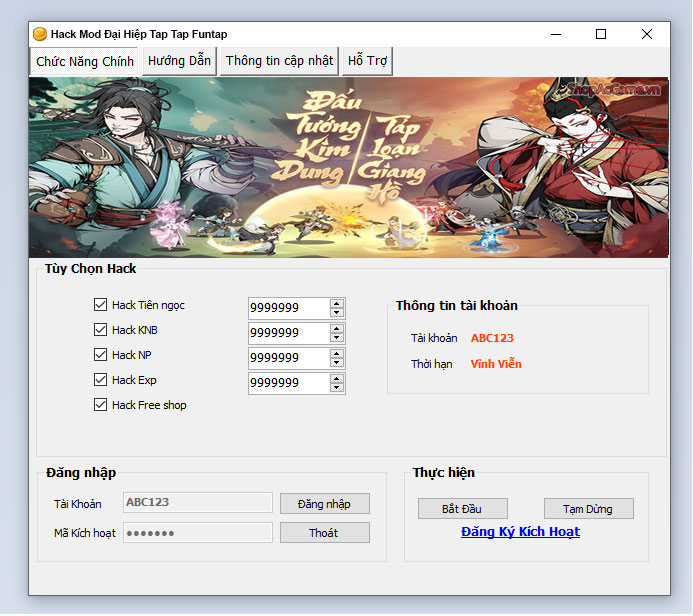Close the Hack Mod window
Image resolution: width=693 pixels, height=616 pixels.
pyautogui.click(x=647, y=34)
